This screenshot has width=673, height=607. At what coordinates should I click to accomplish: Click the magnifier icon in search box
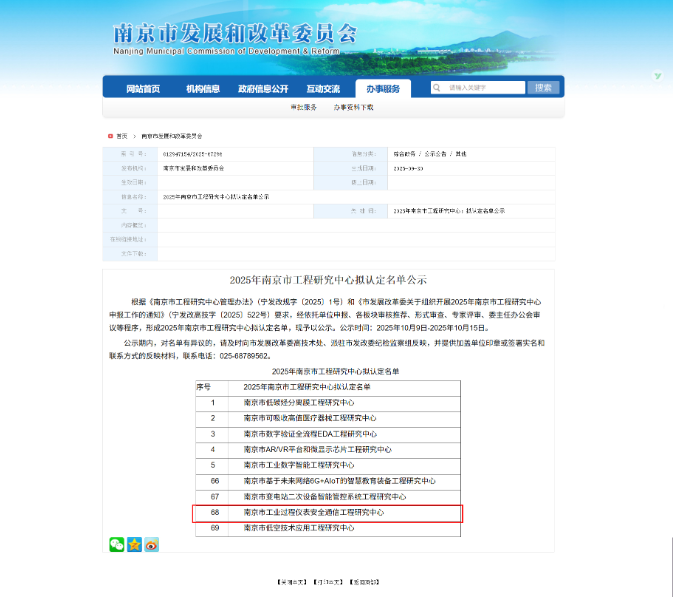click(438, 88)
